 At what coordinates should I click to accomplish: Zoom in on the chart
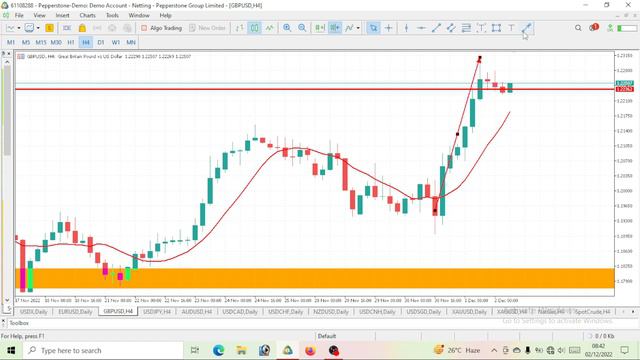coord(287,28)
